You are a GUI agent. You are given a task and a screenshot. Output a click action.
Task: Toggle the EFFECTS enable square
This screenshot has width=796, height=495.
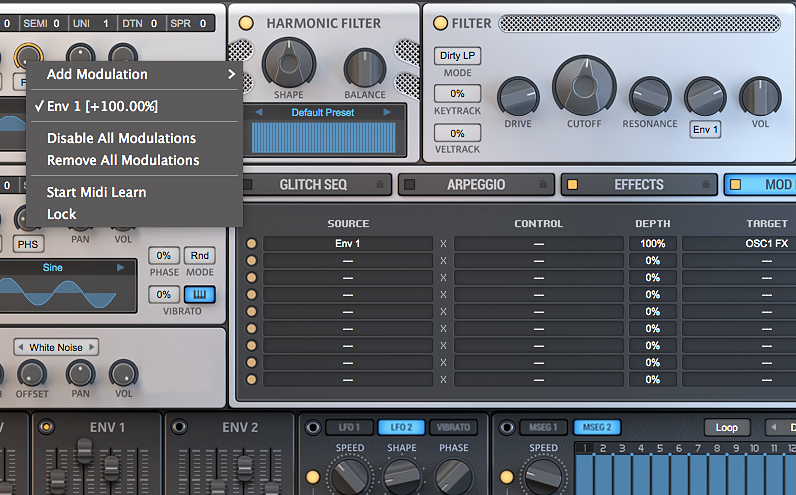573,185
